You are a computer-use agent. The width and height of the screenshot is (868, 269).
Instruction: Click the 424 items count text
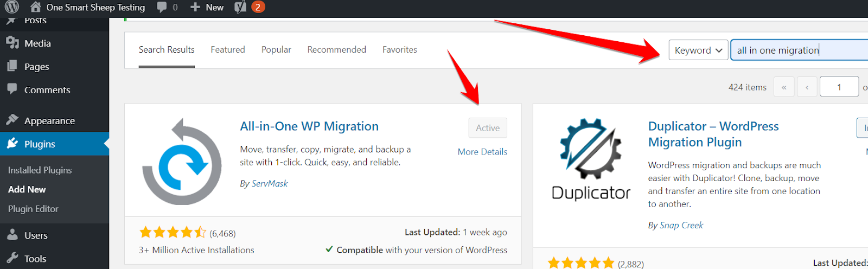tap(748, 87)
